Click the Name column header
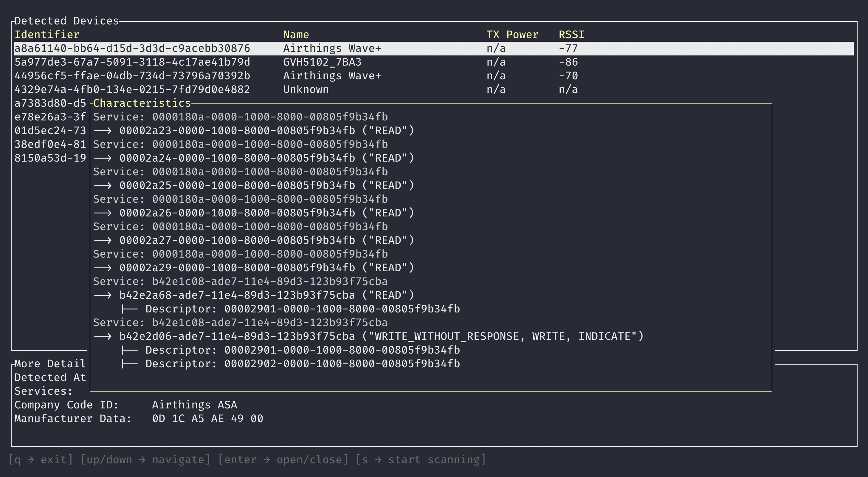The height and width of the screenshot is (477, 868). tap(296, 35)
